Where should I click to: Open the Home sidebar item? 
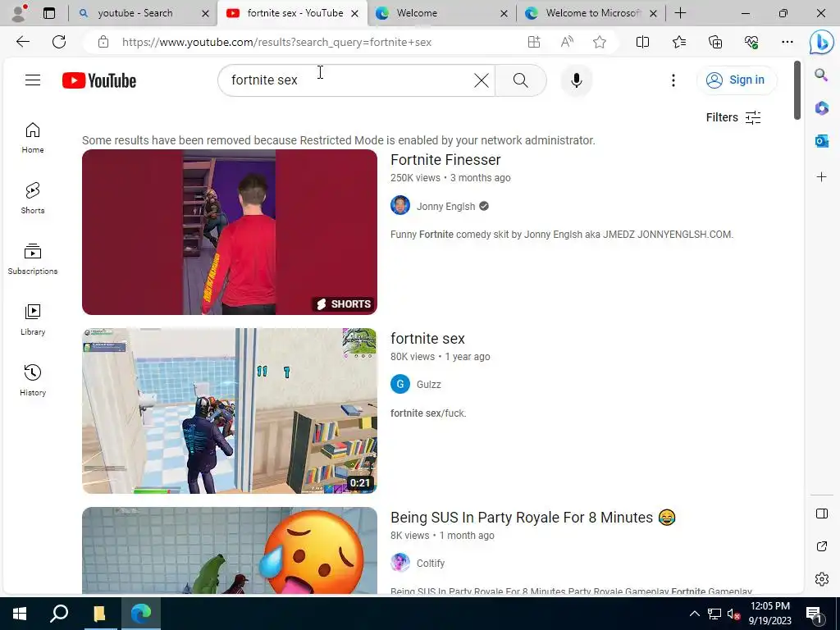(x=33, y=138)
